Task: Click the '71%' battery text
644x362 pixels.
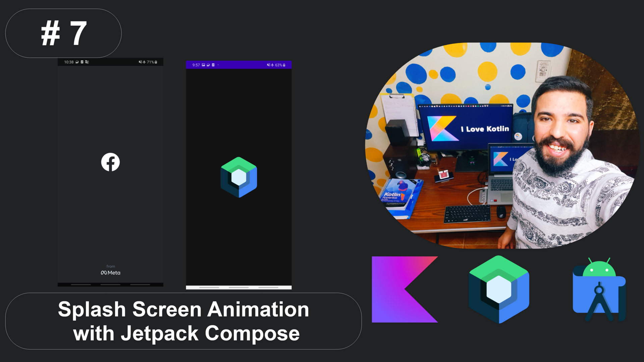Action: coord(150,62)
